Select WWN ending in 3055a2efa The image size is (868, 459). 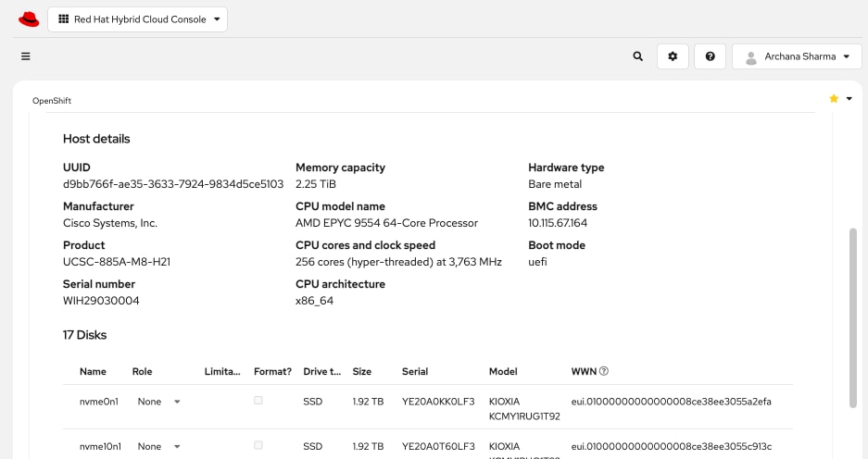click(671, 402)
